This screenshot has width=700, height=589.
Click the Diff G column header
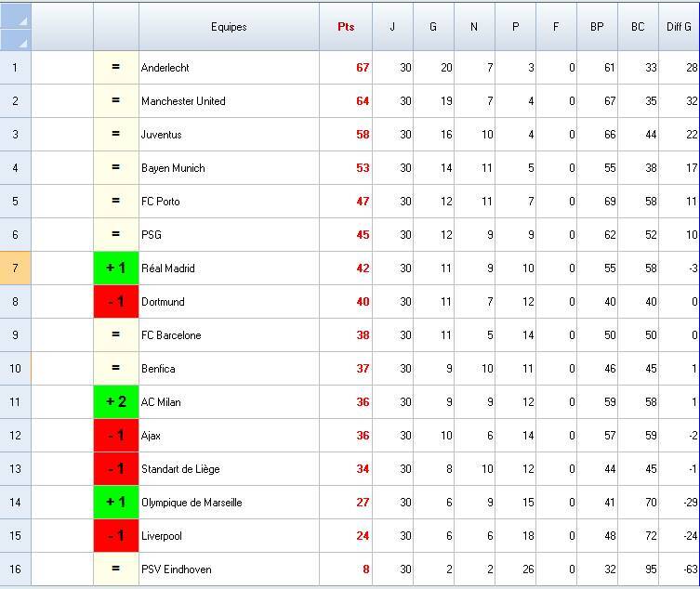679,27
